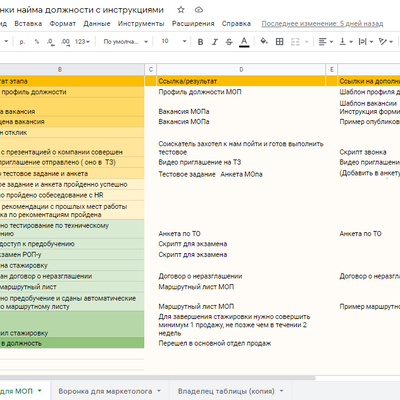Open the Владелец таблицы (копия) tab dropdown arrow

(x=281, y=391)
